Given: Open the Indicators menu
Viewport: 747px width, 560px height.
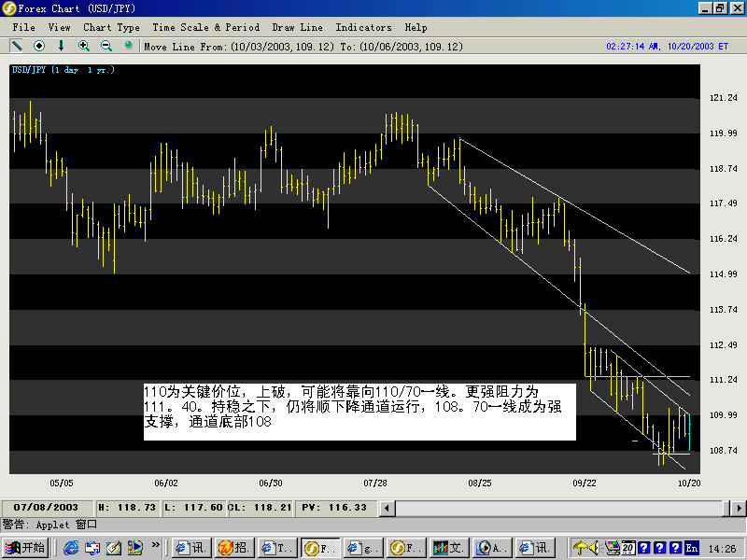Looking at the screenshot, I should [364, 27].
